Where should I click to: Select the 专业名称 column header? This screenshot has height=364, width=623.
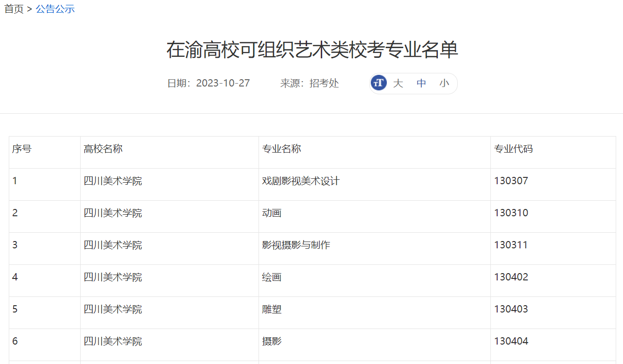coord(282,148)
